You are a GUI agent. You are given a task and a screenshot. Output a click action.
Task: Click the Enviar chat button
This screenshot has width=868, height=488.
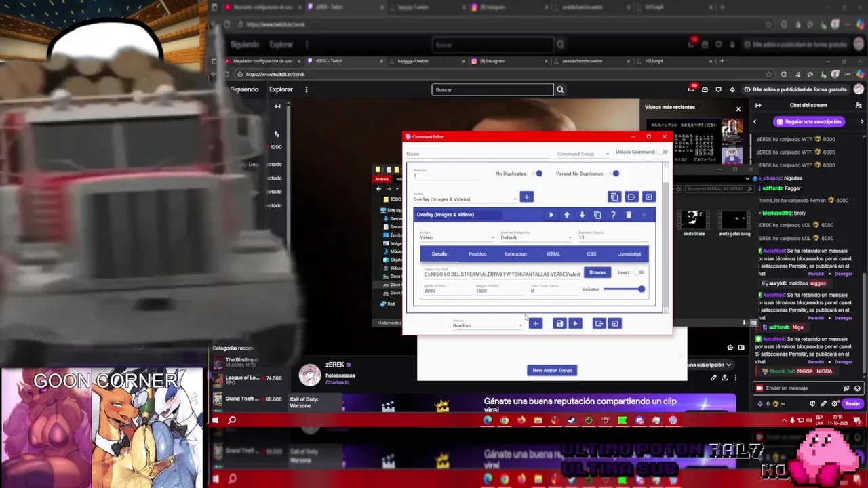point(852,403)
